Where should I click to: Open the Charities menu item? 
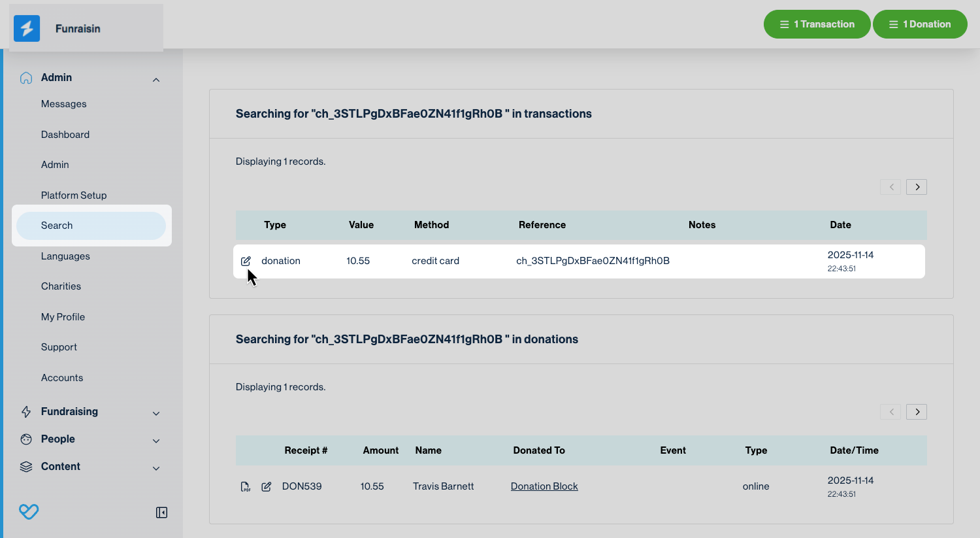(61, 286)
